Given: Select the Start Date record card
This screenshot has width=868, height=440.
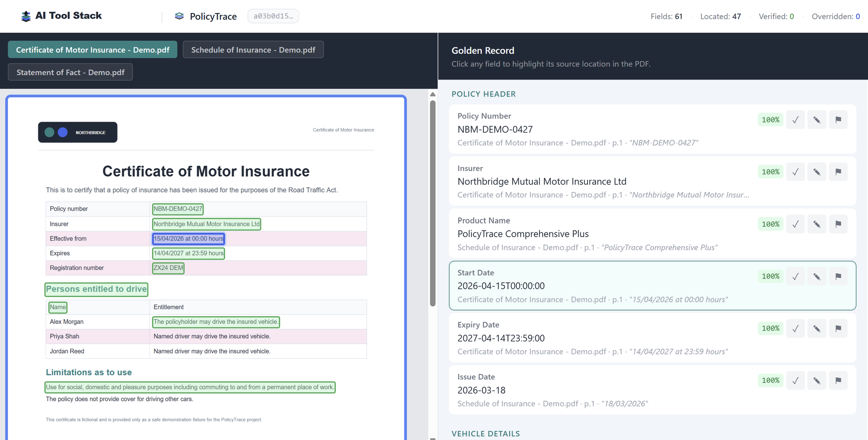Looking at the screenshot, I should click(652, 285).
